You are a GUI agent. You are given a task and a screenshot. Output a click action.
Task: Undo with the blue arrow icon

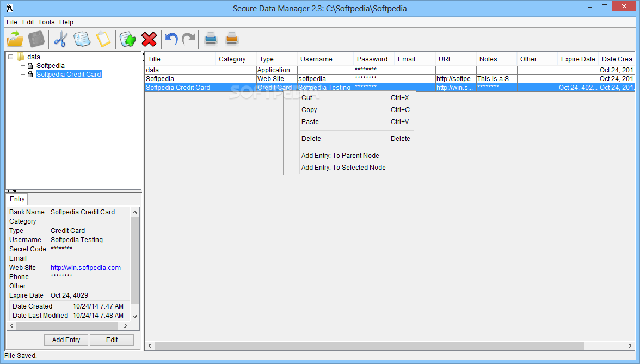pyautogui.click(x=171, y=39)
